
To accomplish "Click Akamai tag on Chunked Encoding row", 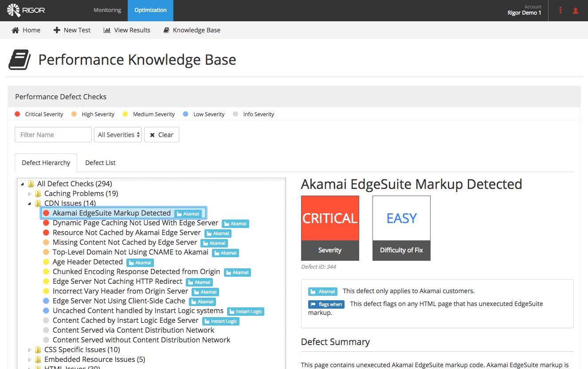I will pyautogui.click(x=237, y=272).
